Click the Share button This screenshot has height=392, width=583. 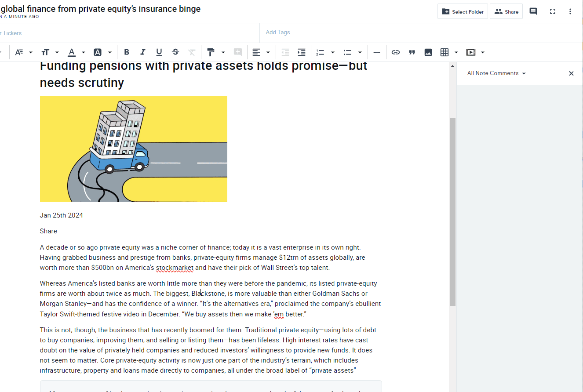tap(506, 11)
